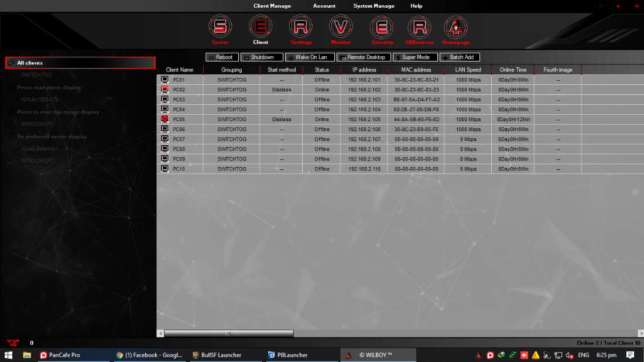This screenshot has width=644, height=362.
Task: Sort by IP address column header
Action: tap(364, 70)
